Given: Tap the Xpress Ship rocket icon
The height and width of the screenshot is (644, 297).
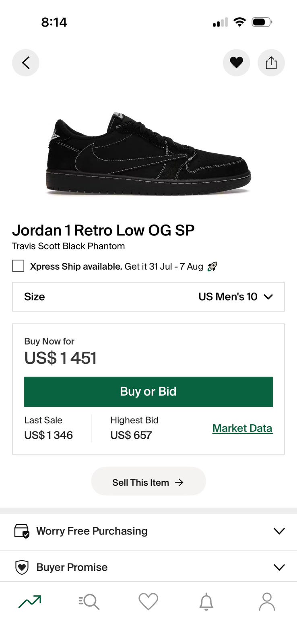Looking at the screenshot, I should [212, 266].
